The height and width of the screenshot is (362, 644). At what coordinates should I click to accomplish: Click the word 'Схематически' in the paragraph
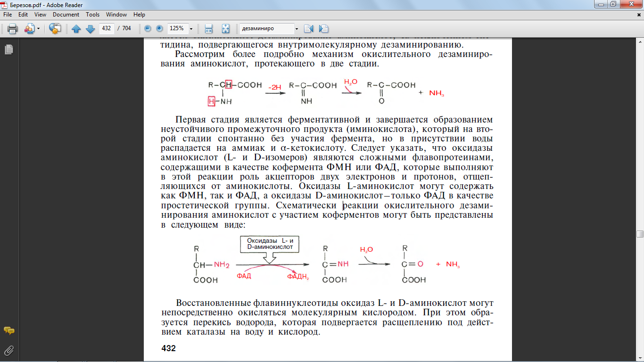coord(306,206)
